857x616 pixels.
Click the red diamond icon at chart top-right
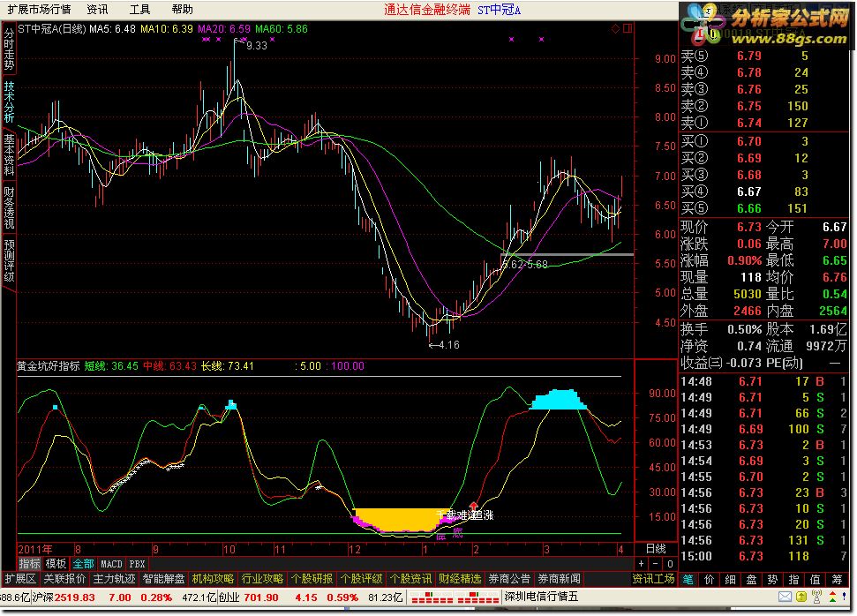[x=615, y=28]
